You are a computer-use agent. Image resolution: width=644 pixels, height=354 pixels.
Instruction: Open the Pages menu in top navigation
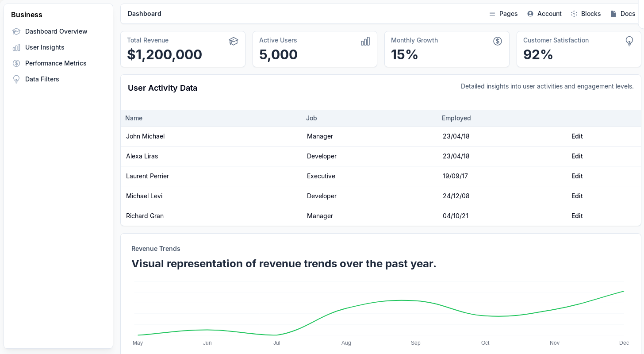(x=503, y=14)
